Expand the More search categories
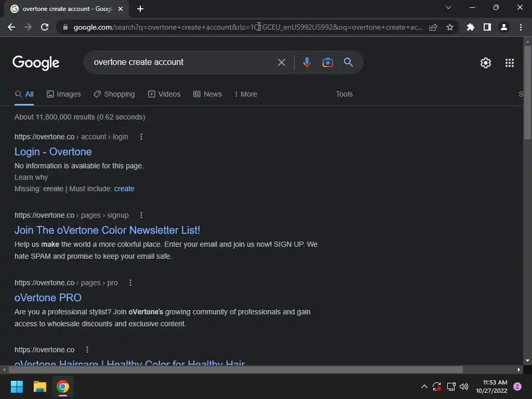532x399 pixels. pyautogui.click(x=246, y=94)
